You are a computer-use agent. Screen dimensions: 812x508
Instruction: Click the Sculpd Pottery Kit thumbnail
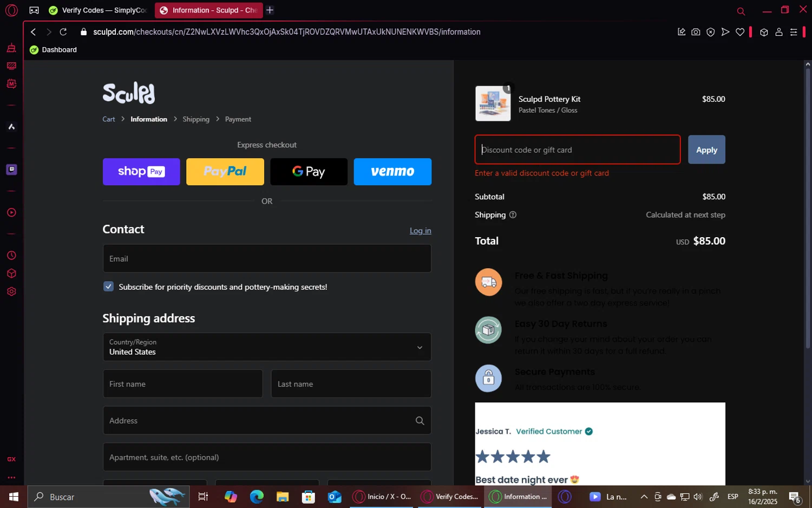[x=493, y=103]
